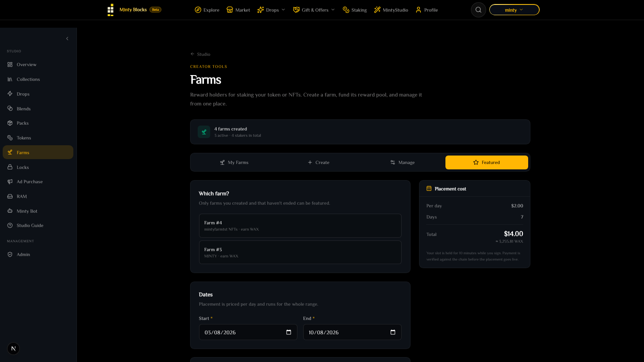The height and width of the screenshot is (362, 644).
Task: Click the Next.js N badge icon
Action: 13,349
